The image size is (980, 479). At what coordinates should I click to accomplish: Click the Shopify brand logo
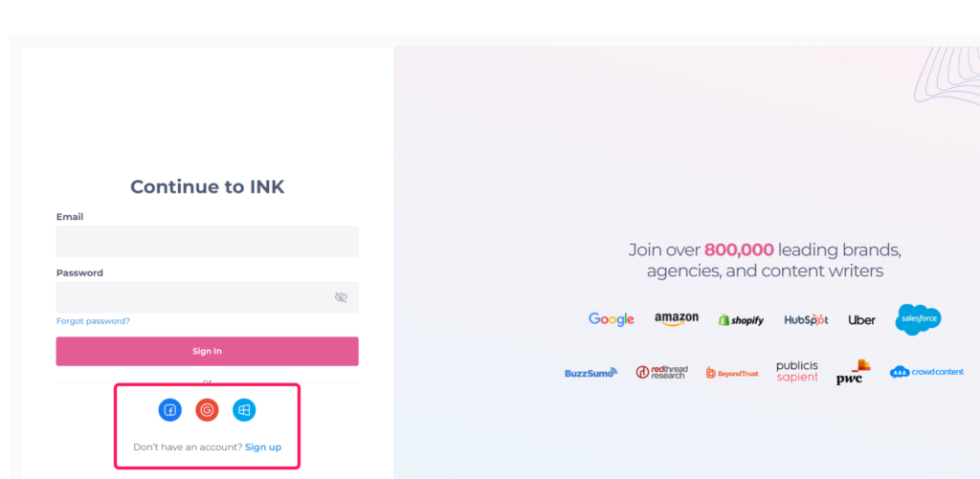(x=742, y=320)
